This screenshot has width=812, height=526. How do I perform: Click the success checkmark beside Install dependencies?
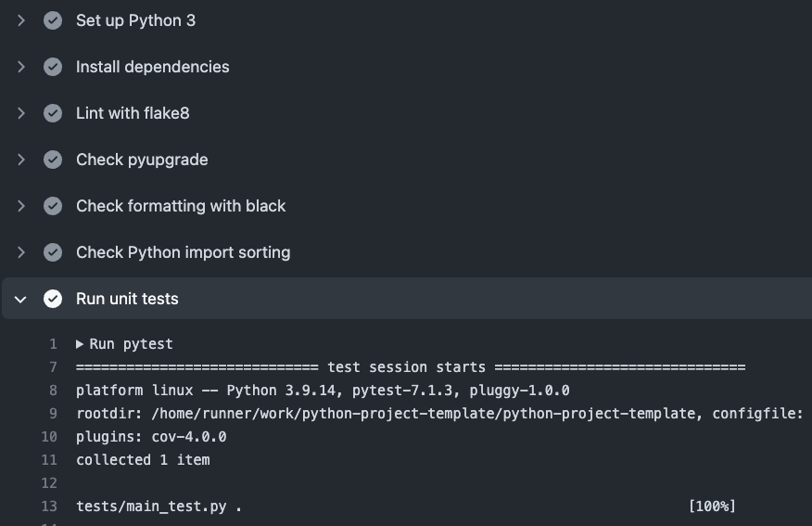coord(53,67)
